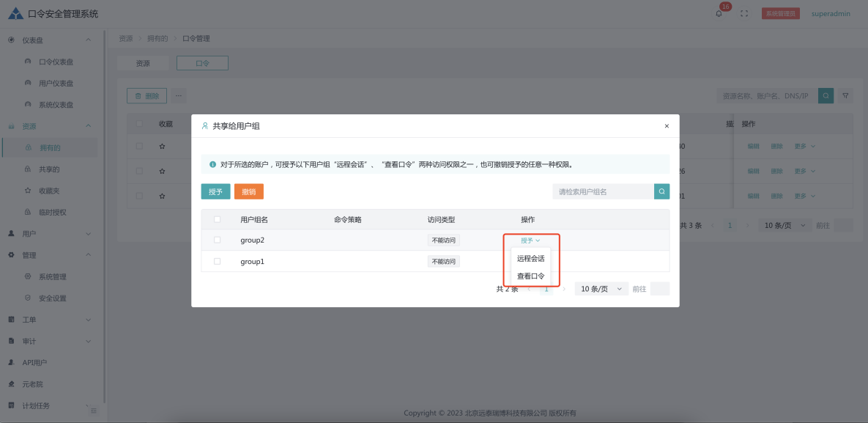868x423 pixels.
Task: Check the group1 row checkbox
Action: [x=217, y=262]
